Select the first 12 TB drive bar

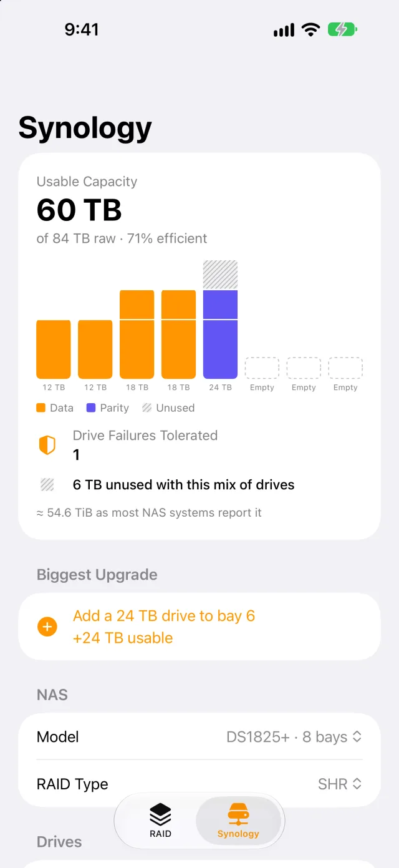[54, 349]
